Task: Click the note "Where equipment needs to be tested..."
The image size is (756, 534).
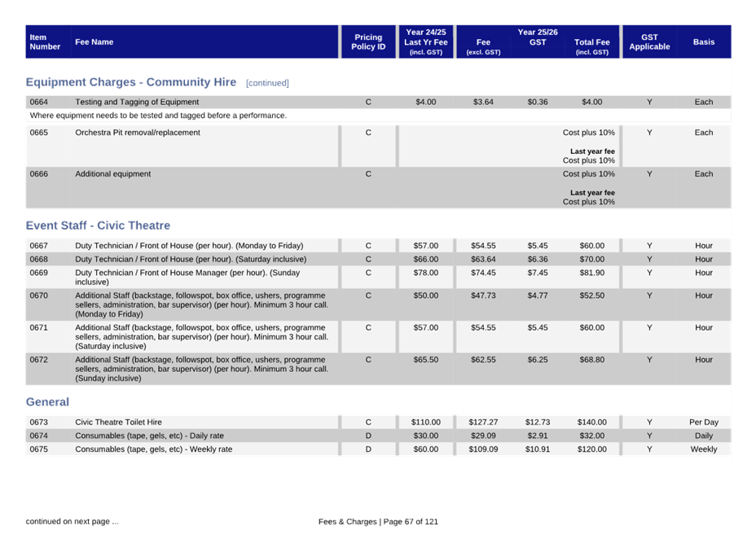Action: click(158, 116)
